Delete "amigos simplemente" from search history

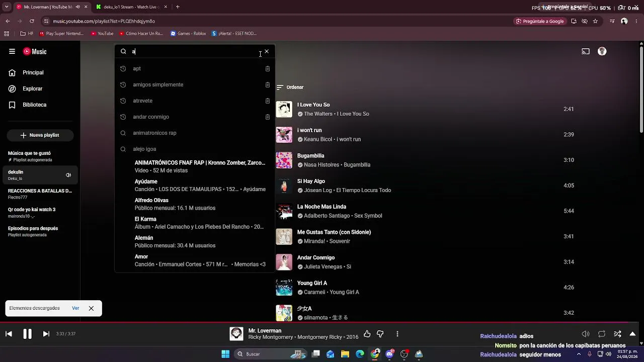[x=268, y=84]
